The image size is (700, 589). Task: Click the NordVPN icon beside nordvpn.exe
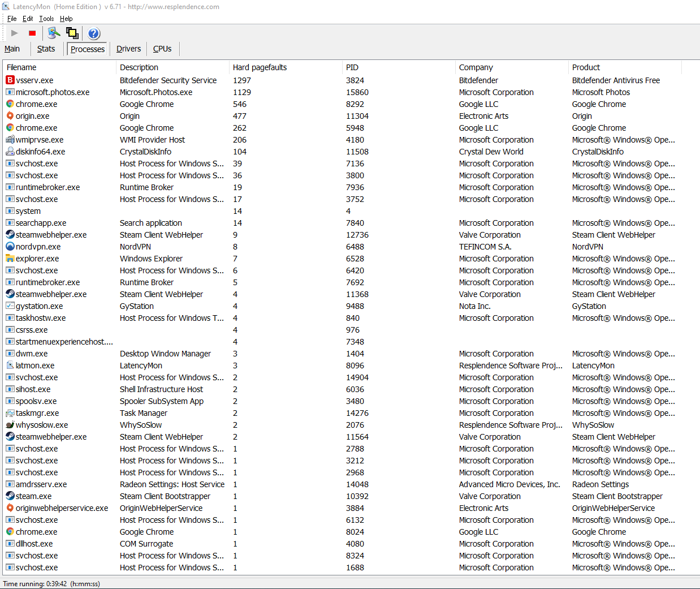[10, 247]
